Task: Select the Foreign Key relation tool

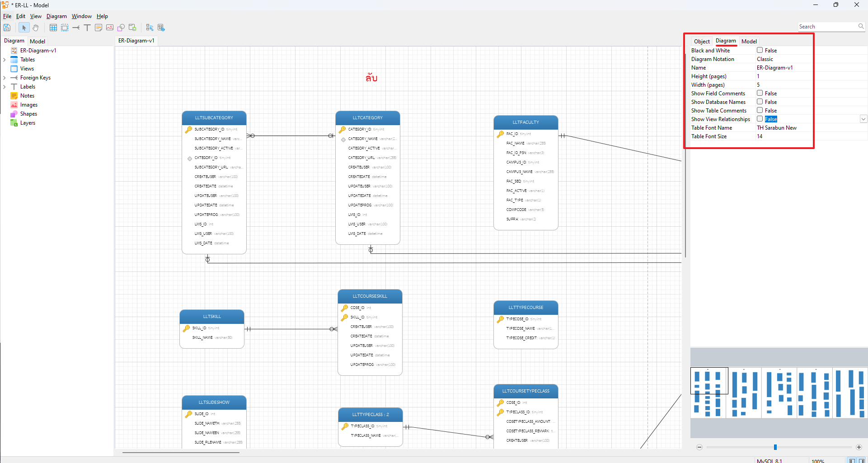Action: [x=76, y=28]
